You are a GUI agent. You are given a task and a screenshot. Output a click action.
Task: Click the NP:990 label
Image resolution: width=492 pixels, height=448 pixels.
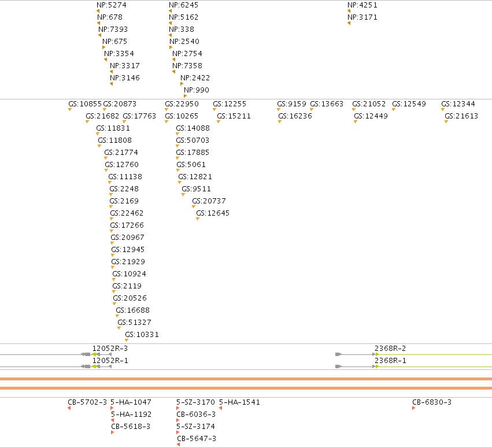197,90
